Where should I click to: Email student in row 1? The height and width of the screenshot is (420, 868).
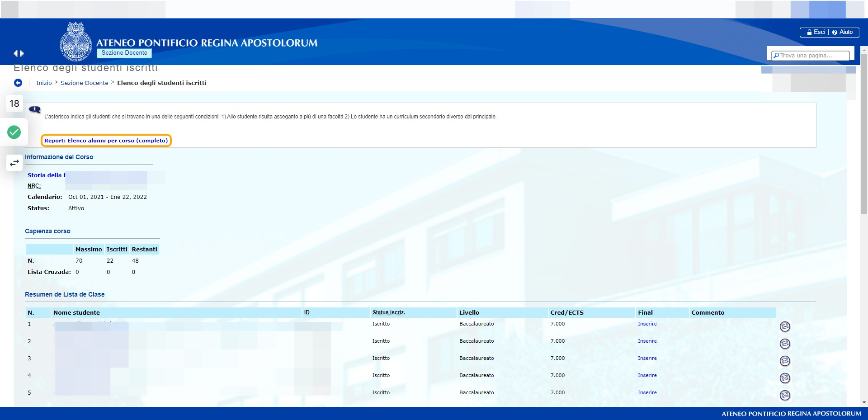(x=785, y=326)
